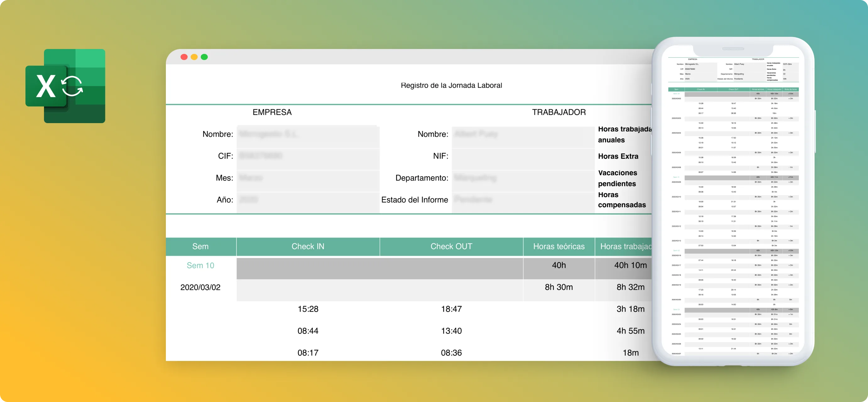Click the Horas teóricas column header

pyautogui.click(x=559, y=246)
